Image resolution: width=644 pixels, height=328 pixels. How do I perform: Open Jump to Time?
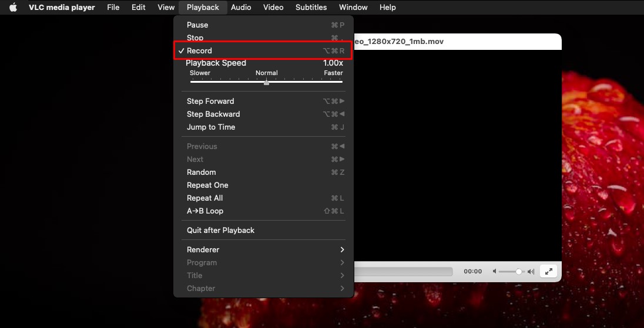[263, 127]
